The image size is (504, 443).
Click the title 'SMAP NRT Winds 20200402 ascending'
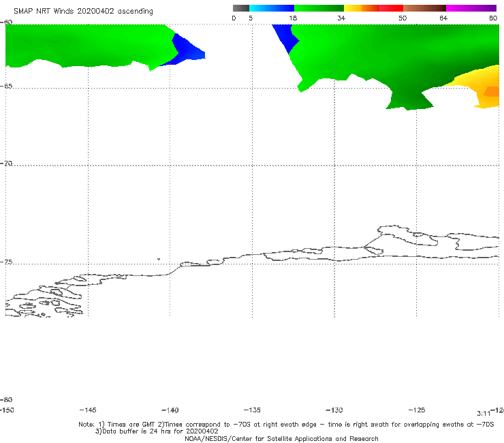tap(83, 12)
